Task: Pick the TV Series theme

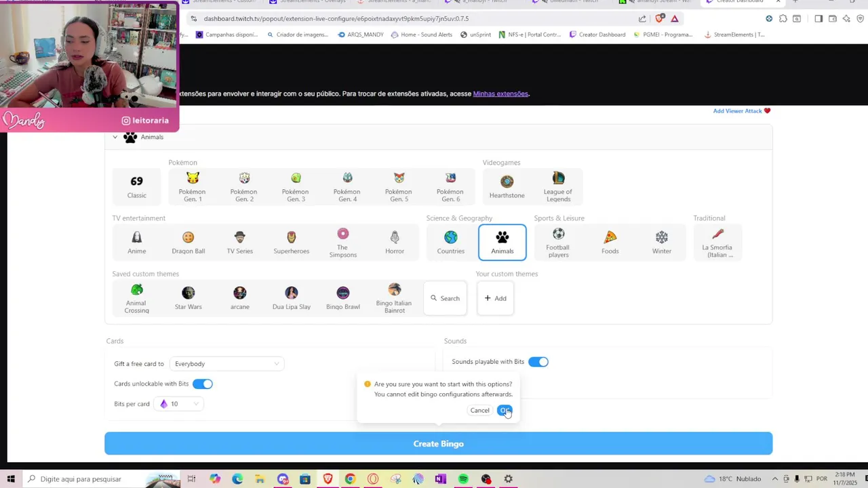Action: 239,242
